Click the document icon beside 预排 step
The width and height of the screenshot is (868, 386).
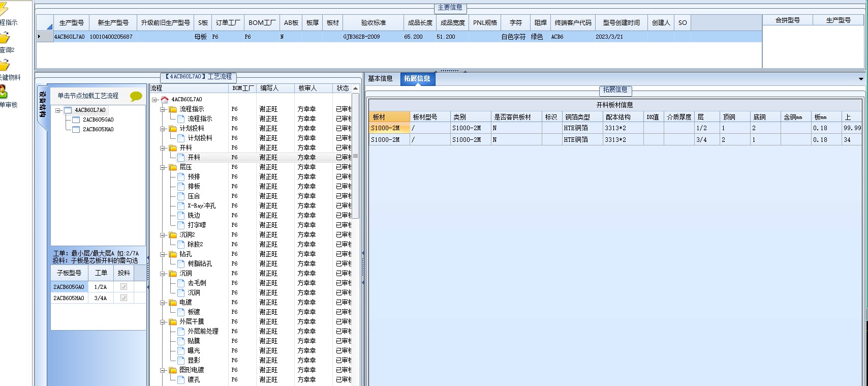click(181, 177)
